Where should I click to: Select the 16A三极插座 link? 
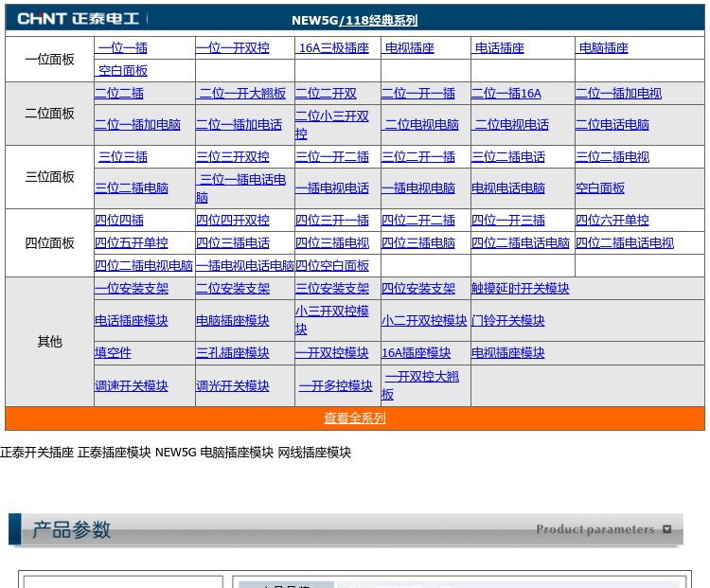point(334,47)
